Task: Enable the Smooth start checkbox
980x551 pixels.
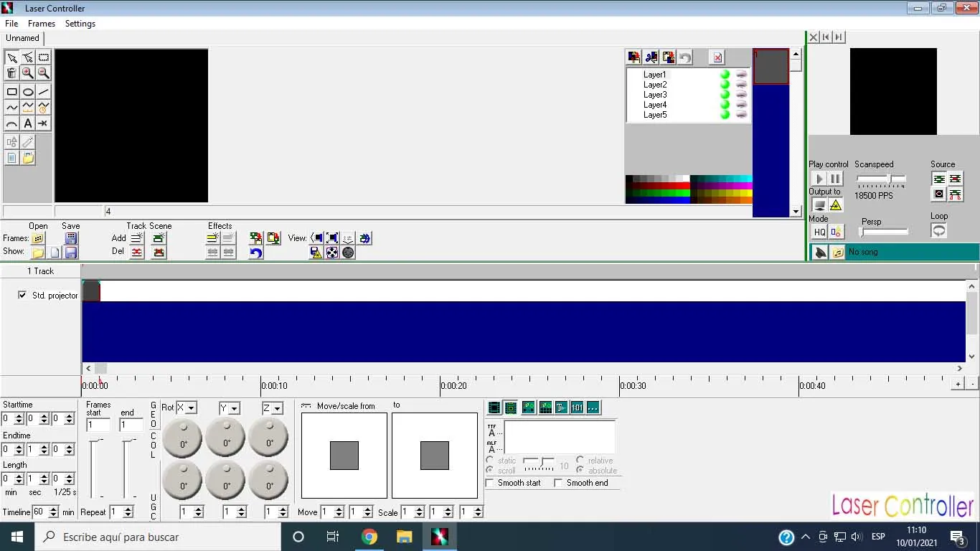Action: [490, 483]
